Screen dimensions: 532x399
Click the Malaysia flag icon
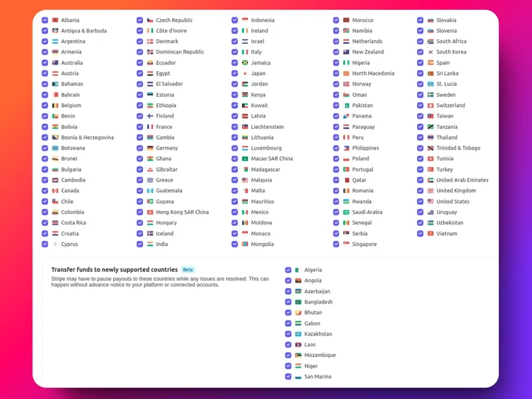[245, 180]
